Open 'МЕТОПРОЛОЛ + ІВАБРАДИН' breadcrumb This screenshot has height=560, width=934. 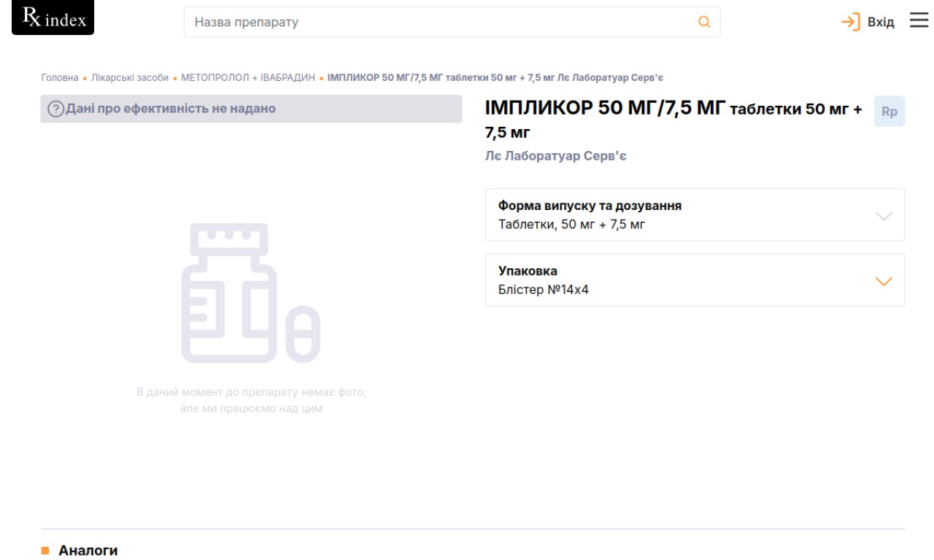coord(248,77)
